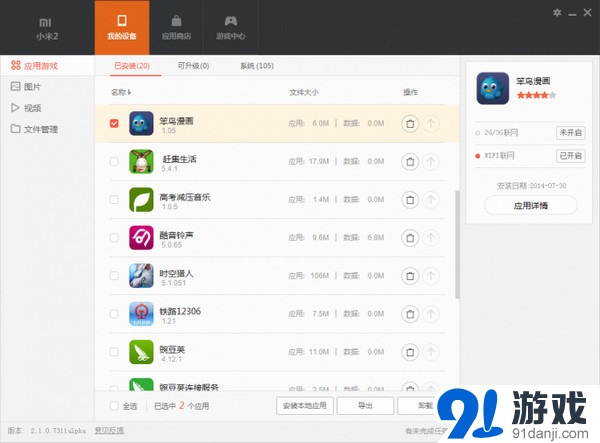
Task: Click 笨鸟漫画 large icon in detail panel
Action: [493, 88]
